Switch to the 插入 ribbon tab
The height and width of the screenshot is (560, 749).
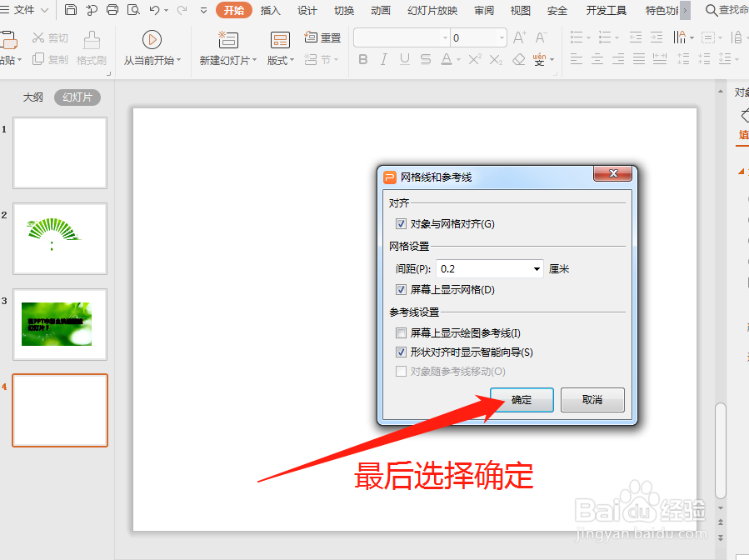click(270, 11)
